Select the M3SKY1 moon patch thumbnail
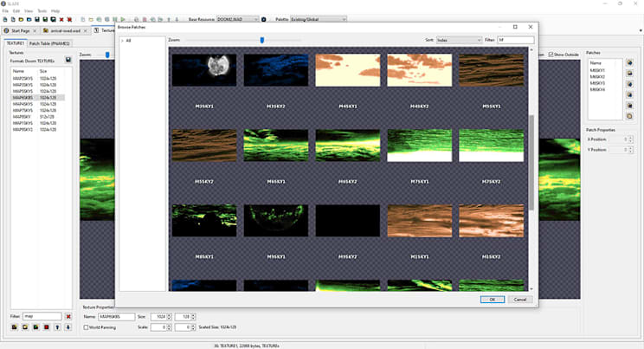The height and width of the screenshot is (349, 644). (204, 70)
